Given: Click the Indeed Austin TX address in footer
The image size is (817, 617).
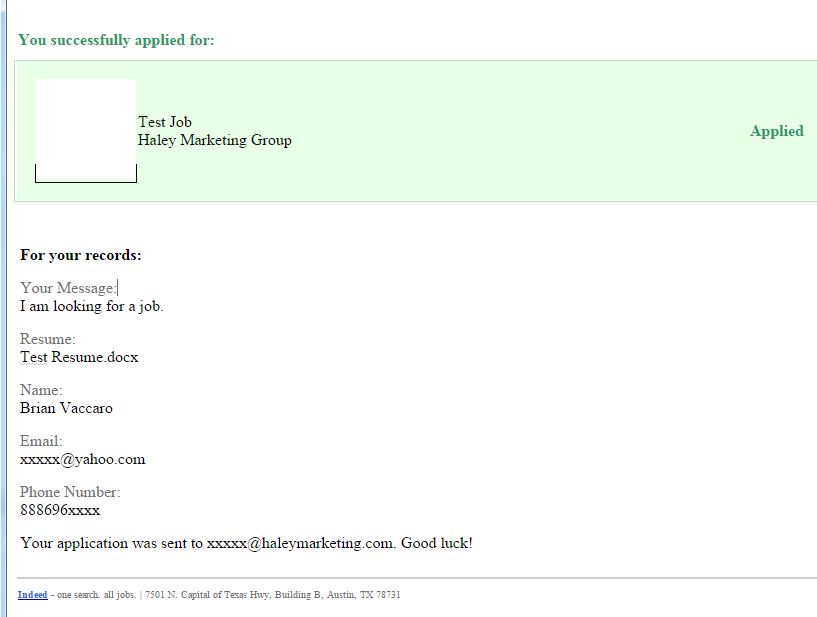Looking at the screenshot, I should [273, 595].
